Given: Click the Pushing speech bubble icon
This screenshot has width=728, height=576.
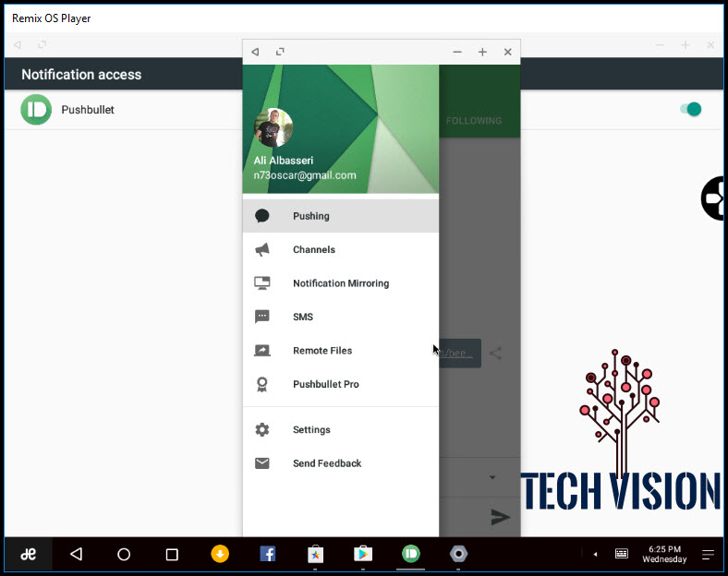Looking at the screenshot, I should click(x=261, y=216).
